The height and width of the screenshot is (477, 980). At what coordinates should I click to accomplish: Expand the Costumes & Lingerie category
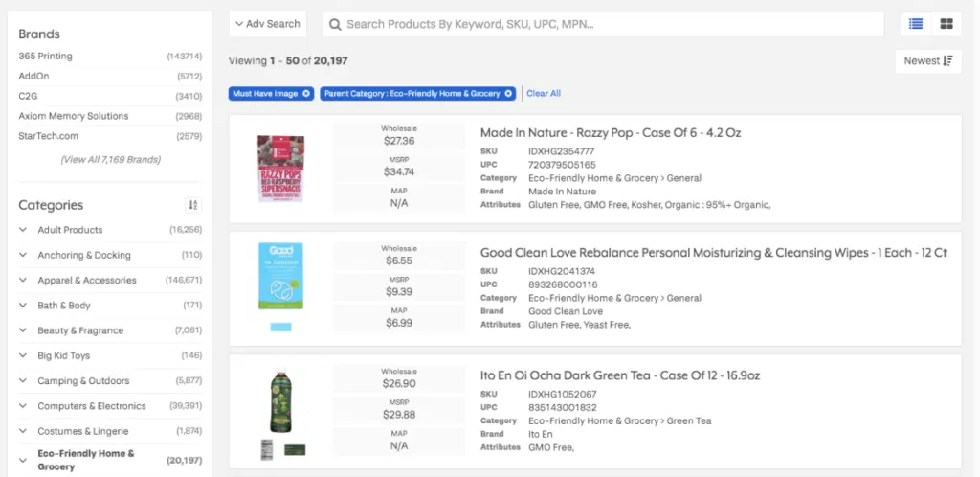pos(23,431)
